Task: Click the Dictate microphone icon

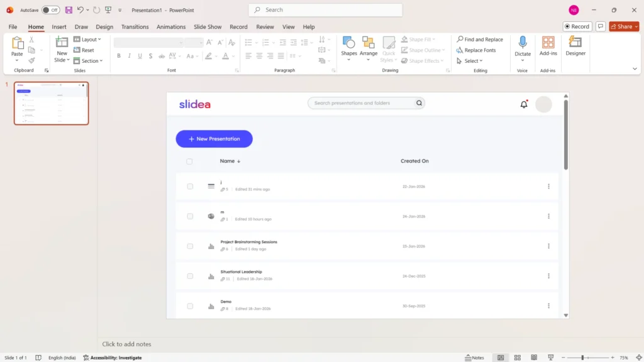Action: coord(523,43)
